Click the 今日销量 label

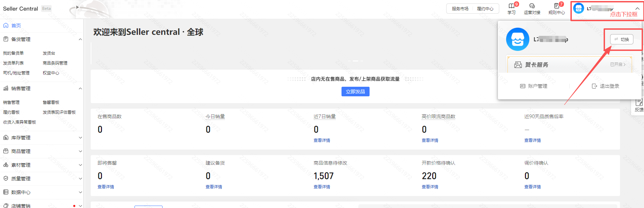tap(215, 116)
